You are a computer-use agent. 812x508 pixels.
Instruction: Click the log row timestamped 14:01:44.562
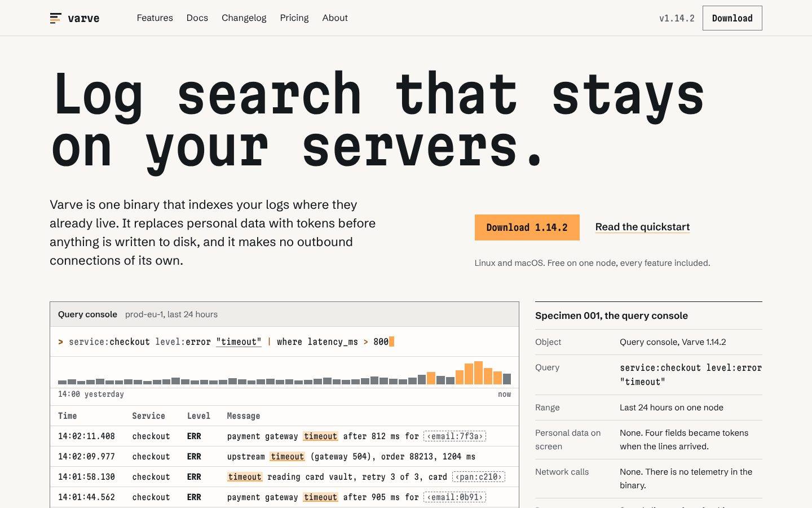point(284,497)
